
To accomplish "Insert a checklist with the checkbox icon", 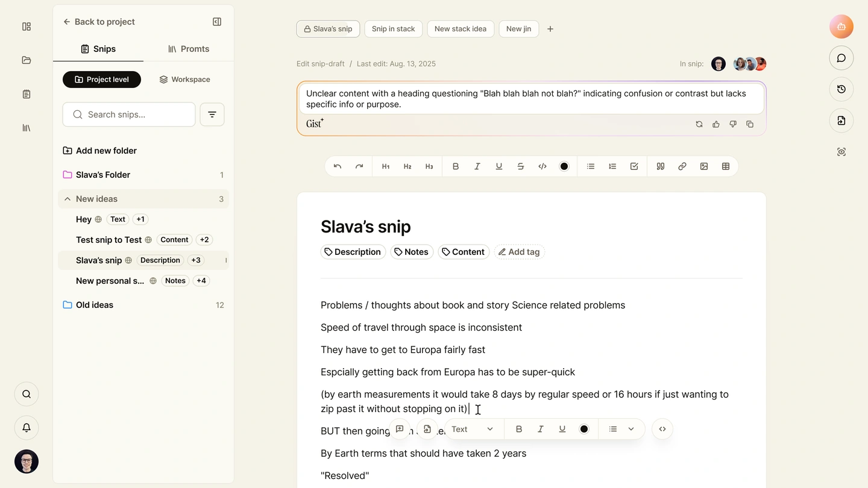I will (634, 166).
